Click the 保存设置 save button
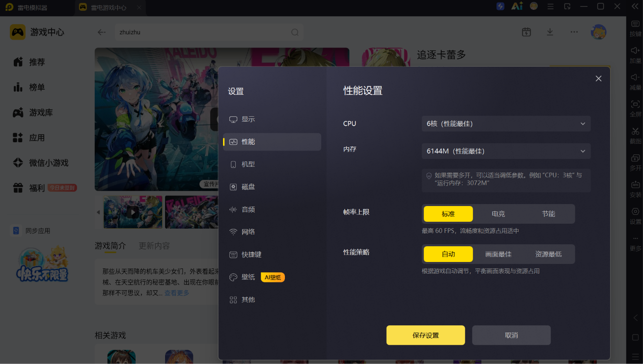The image size is (643, 364). [x=425, y=335]
